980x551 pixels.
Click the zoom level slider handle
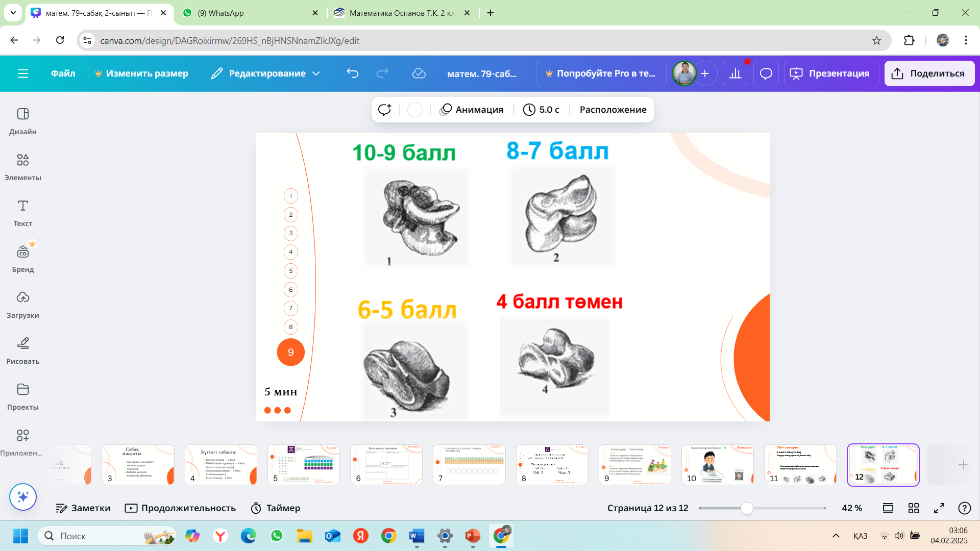747,508
